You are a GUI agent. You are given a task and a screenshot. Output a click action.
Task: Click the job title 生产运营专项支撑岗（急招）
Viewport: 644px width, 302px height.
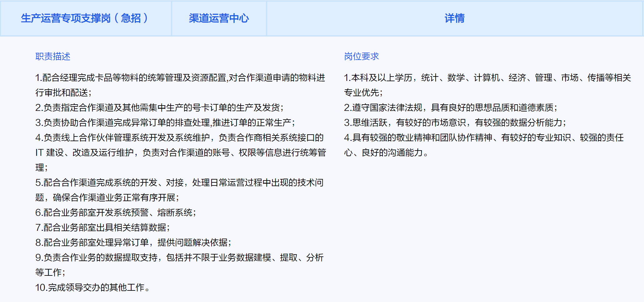pyautogui.click(x=84, y=18)
